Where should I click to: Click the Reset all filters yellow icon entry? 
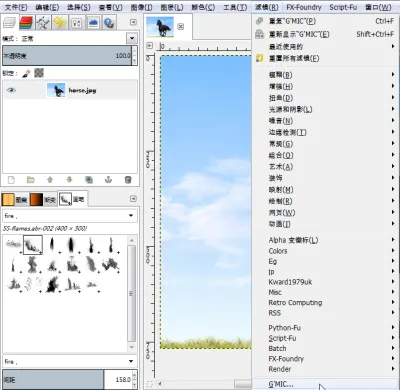[x=260, y=58]
